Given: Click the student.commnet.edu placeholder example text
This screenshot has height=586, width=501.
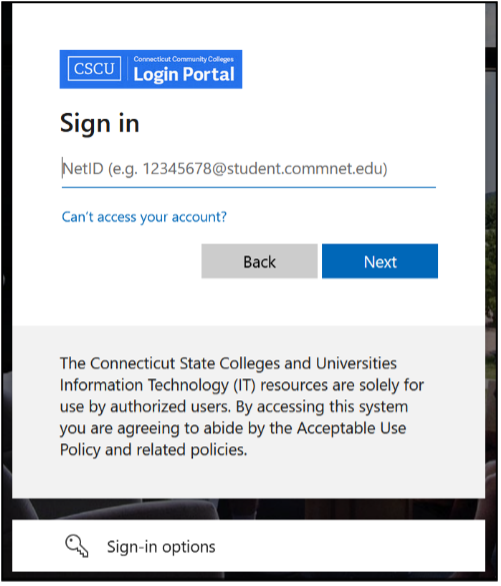Looking at the screenshot, I should tap(307, 169).
